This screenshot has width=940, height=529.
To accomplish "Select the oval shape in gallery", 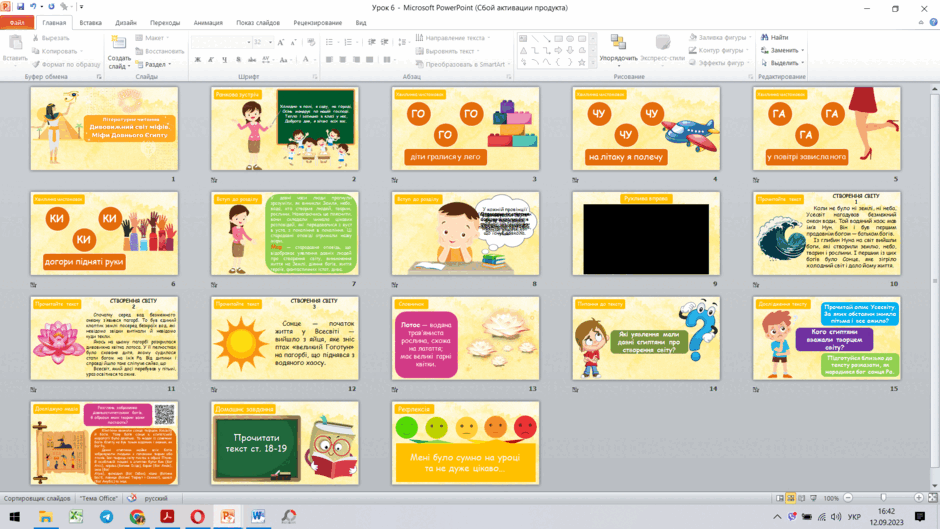I will click(570, 38).
